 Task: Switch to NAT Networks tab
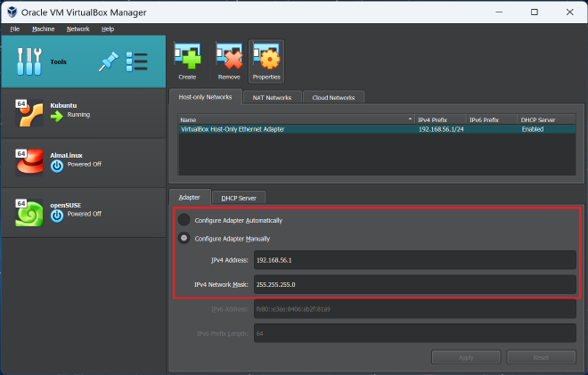click(272, 97)
